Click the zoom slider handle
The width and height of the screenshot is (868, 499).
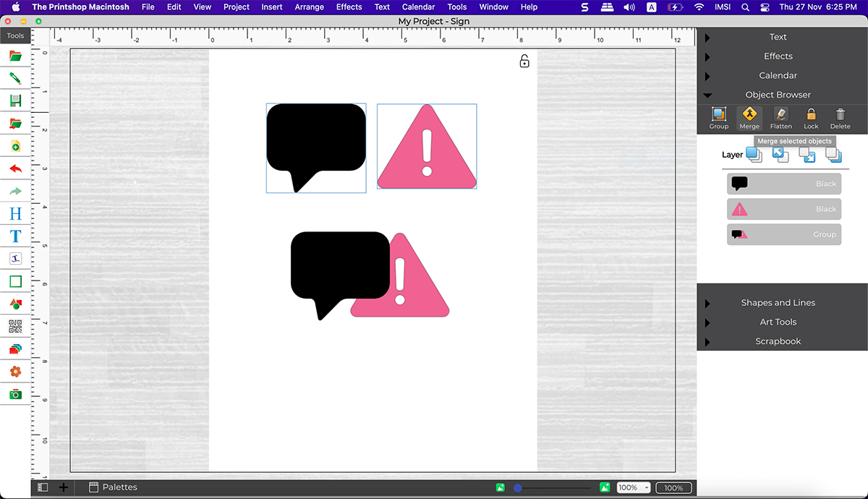point(518,488)
